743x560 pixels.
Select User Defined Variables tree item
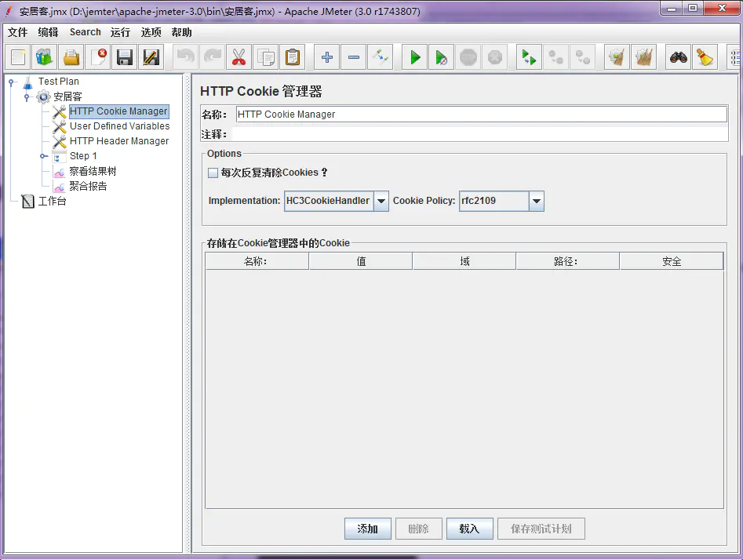[x=119, y=126]
